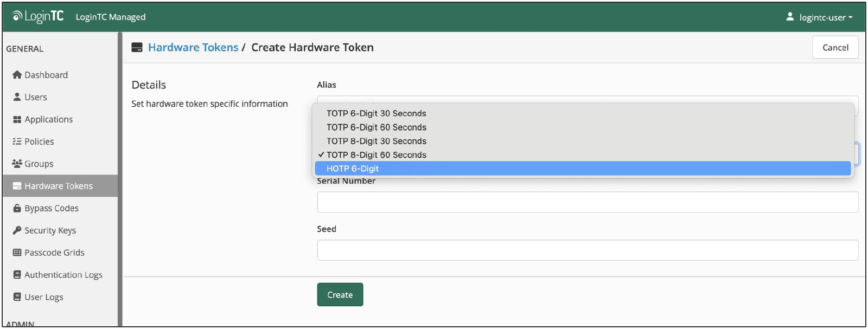Click the Authentication Logs book icon
868x329 pixels.
point(17,275)
